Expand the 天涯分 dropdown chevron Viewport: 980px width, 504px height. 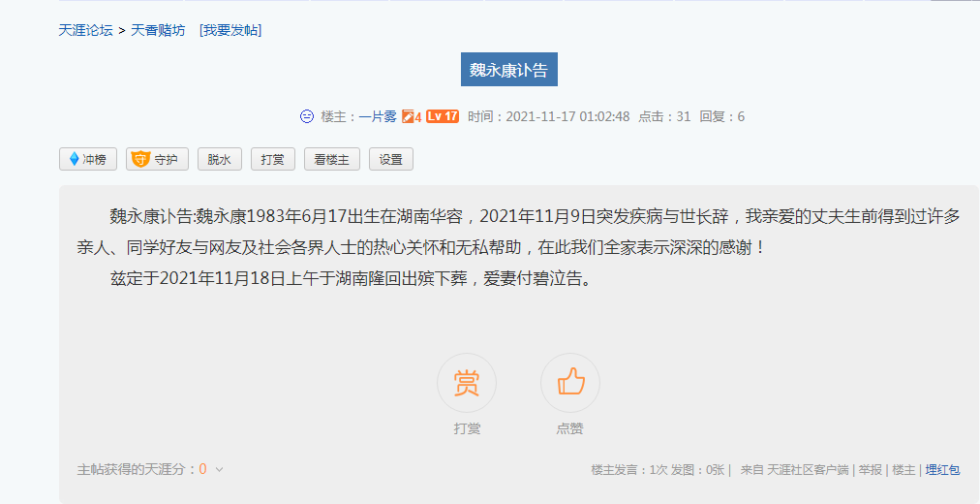(220, 470)
